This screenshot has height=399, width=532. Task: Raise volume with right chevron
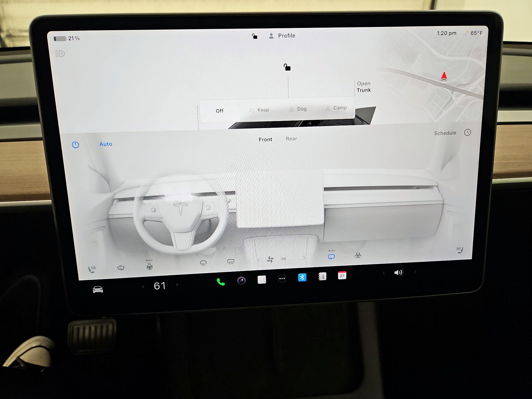pyautogui.click(x=415, y=272)
